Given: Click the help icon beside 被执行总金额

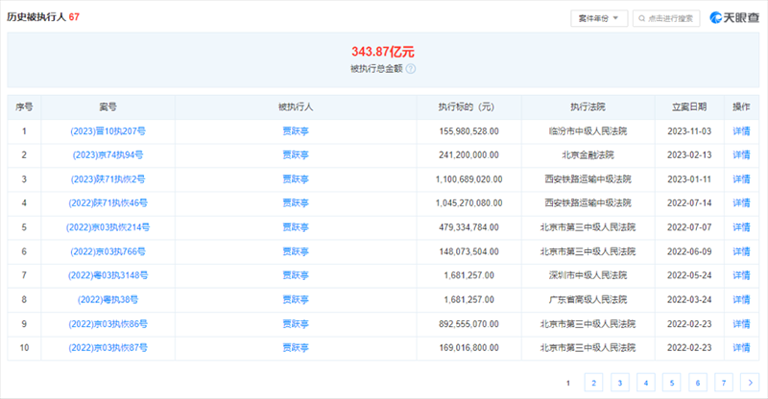Looking at the screenshot, I should 411,69.
